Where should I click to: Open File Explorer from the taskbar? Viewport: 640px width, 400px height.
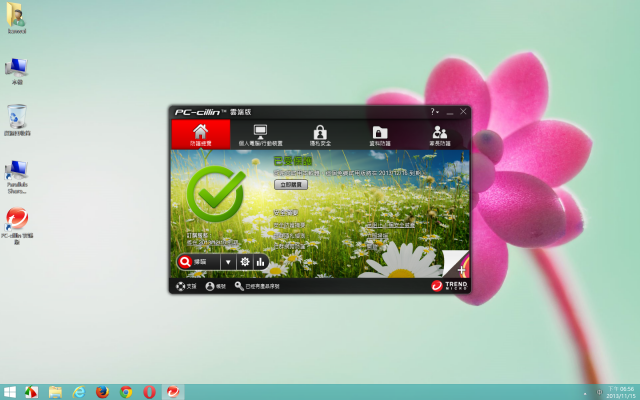point(55,392)
